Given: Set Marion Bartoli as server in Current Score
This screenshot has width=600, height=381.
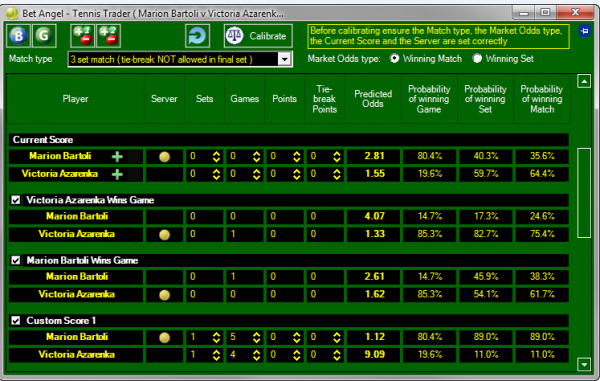Looking at the screenshot, I should click(165, 156).
